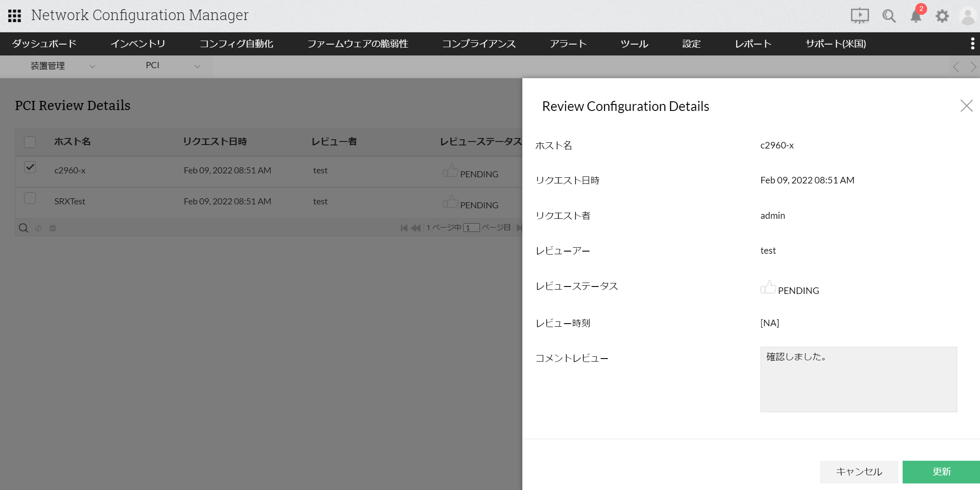Open notifications bell with badge

(x=916, y=16)
